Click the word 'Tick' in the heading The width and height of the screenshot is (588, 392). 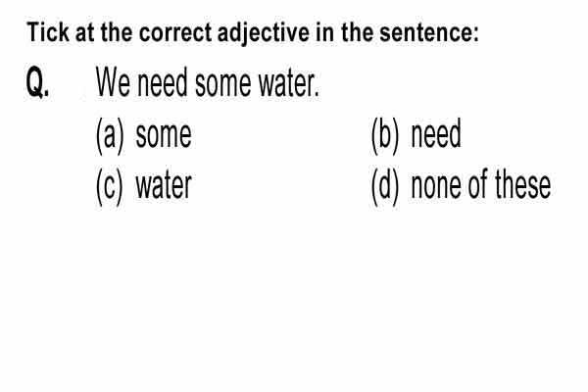click(x=48, y=32)
